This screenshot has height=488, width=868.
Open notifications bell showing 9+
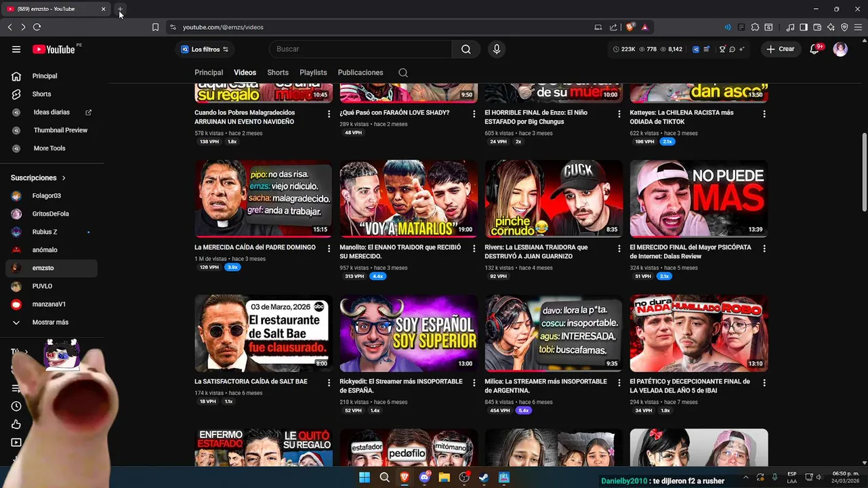[815, 49]
